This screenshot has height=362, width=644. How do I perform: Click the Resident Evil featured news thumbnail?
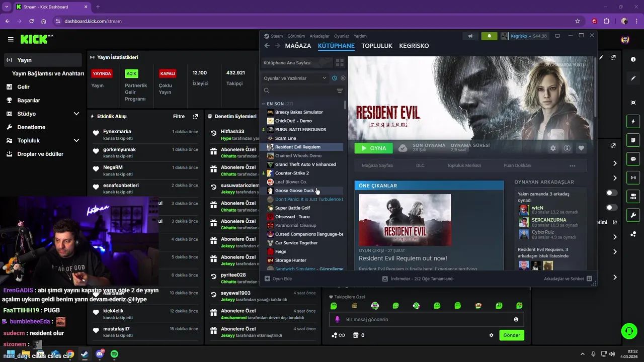click(x=405, y=220)
